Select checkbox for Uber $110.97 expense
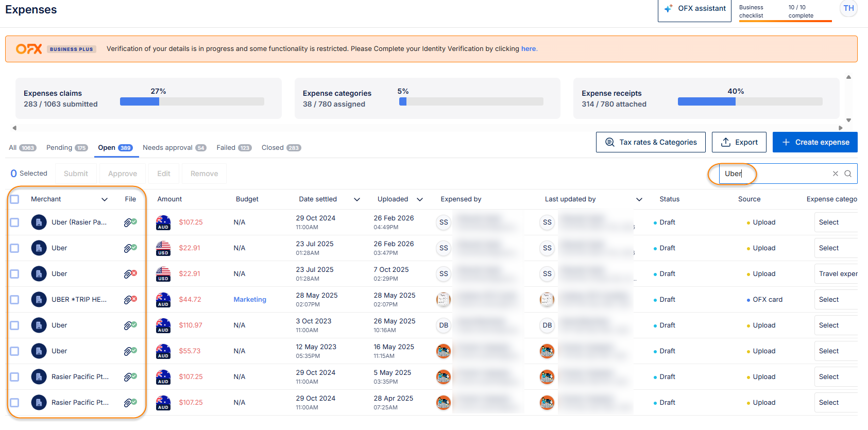The height and width of the screenshot is (430, 868). (14, 325)
